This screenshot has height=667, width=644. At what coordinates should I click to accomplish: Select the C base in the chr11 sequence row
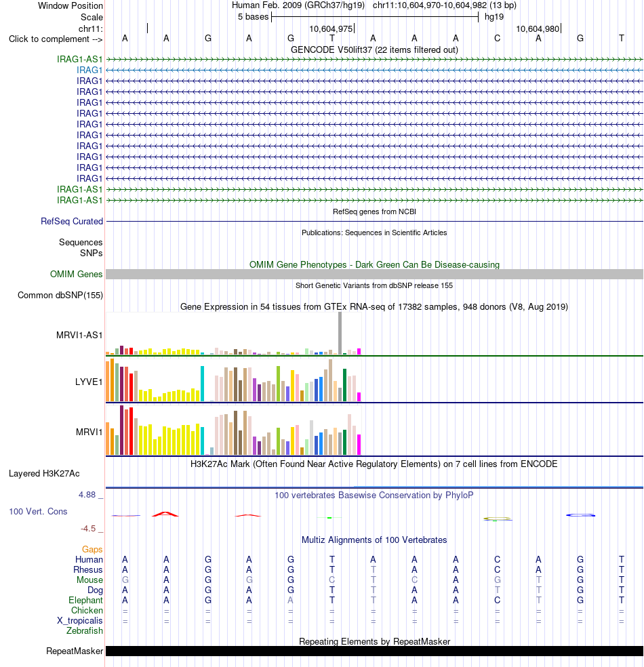497,38
